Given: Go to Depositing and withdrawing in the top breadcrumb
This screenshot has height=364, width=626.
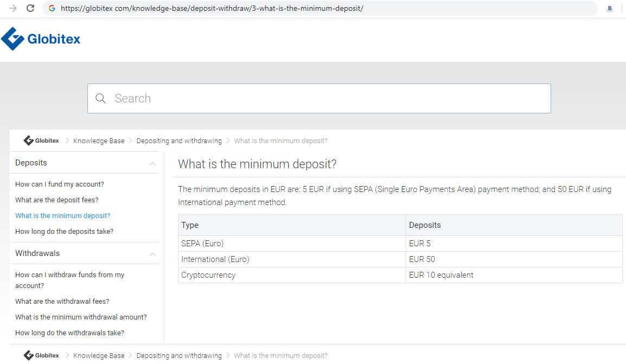Looking at the screenshot, I should pos(179,141).
